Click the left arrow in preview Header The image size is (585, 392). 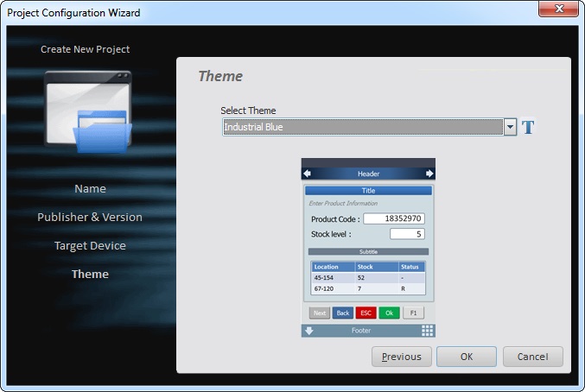pos(307,174)
